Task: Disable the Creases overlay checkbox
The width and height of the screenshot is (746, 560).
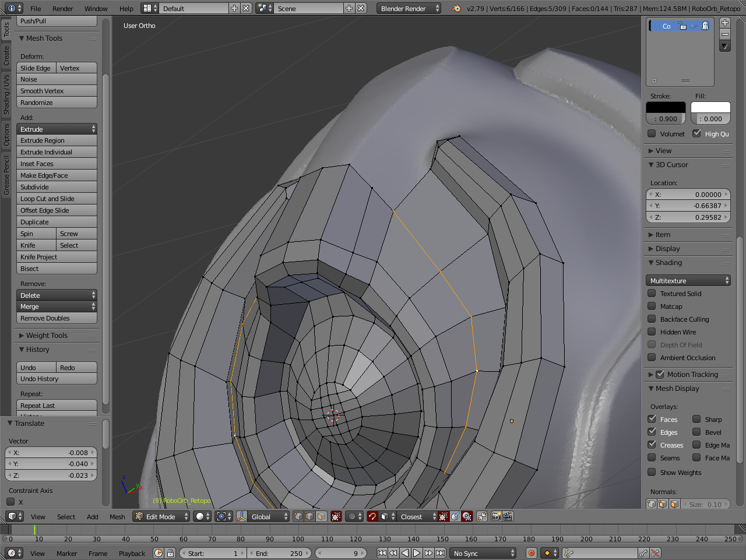Action: pos(651,445)
